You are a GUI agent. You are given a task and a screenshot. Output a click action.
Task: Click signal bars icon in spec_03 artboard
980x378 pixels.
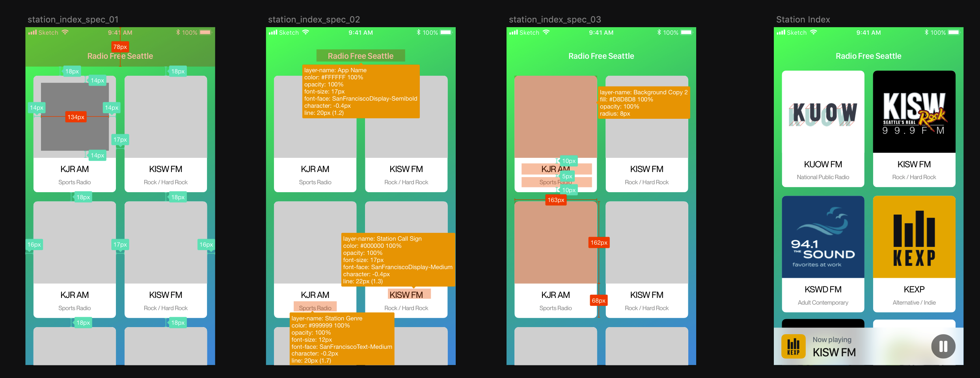point(514,32)
